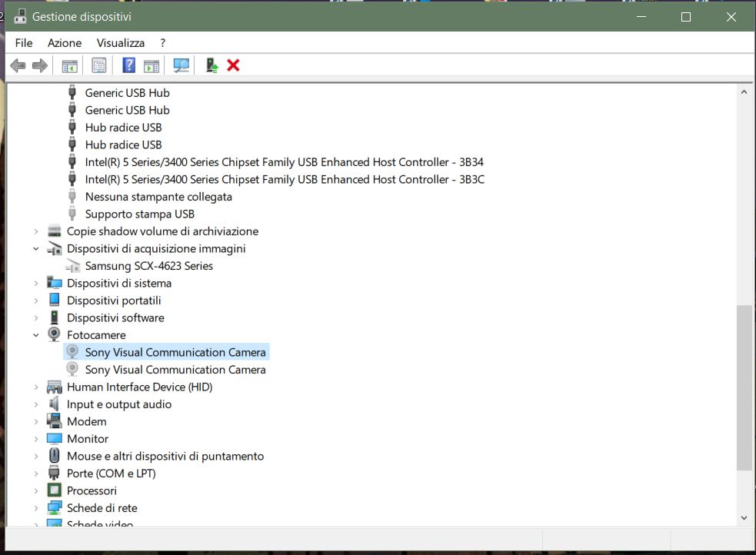The height and width of the screenshot is (555, 756).
Task: Click the blue Help question mark icon
Action: (x=128, y=66)
